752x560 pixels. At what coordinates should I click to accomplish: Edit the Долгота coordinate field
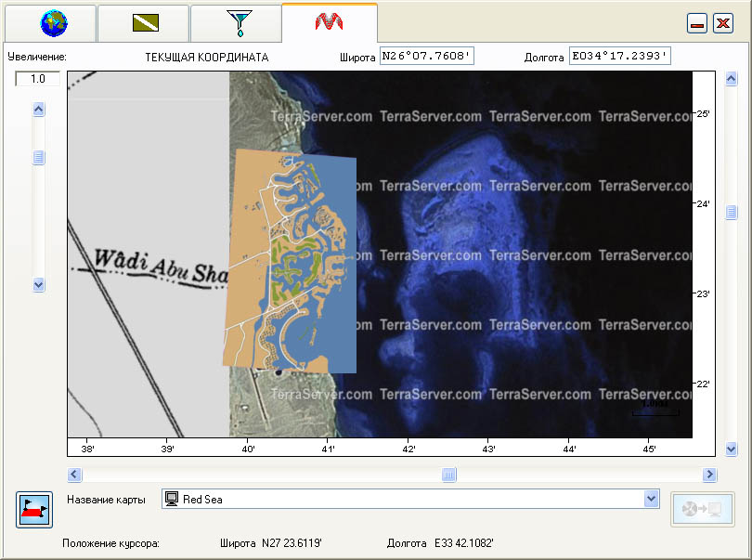point(619,56)
